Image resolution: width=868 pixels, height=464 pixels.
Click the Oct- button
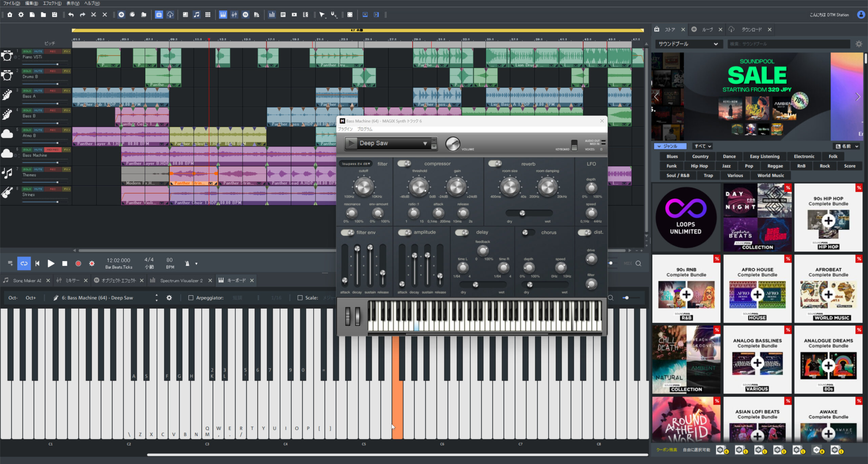pyautogui.click(x=13, y=298)
